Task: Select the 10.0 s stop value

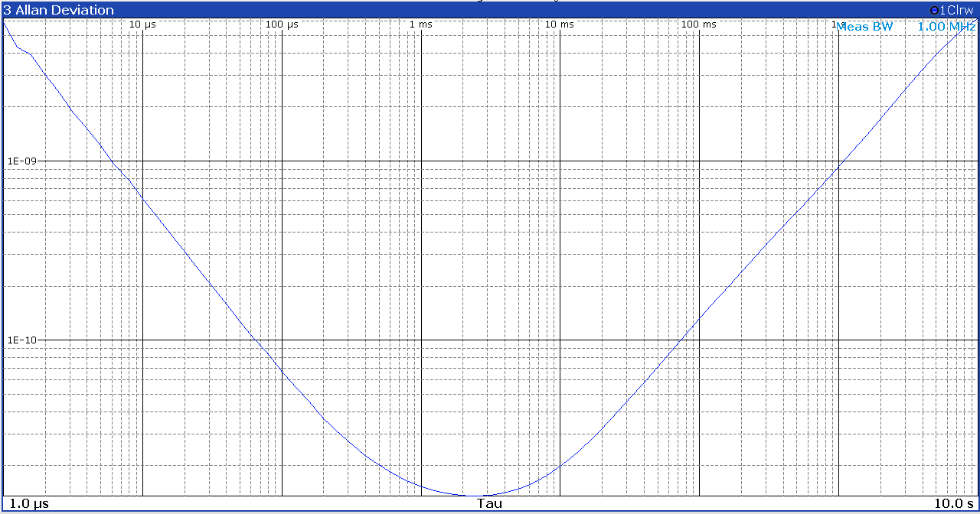Action: [x=954, y=503]
